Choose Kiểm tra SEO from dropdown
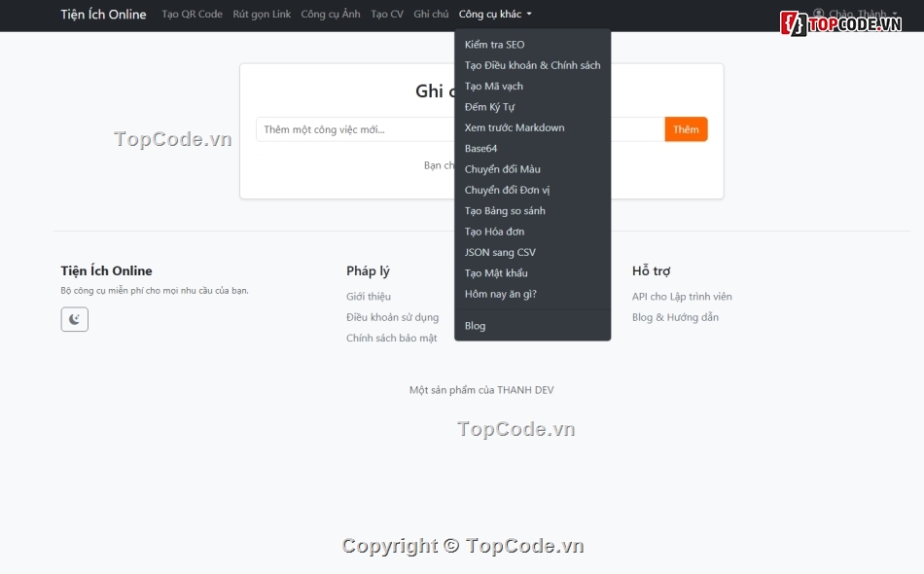 point(494,45)
